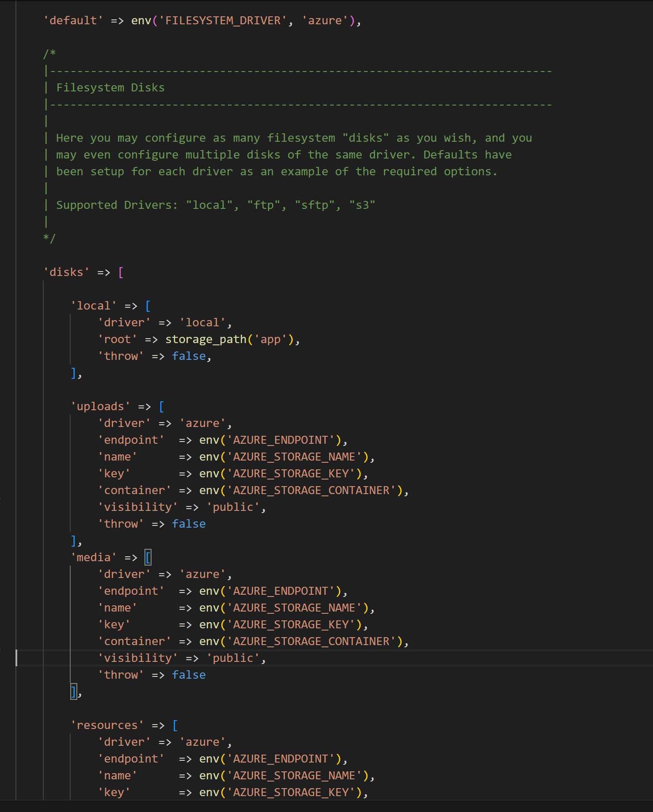Click the 'resources' disk key
653x812 pixels.
(x=107, y=725)
